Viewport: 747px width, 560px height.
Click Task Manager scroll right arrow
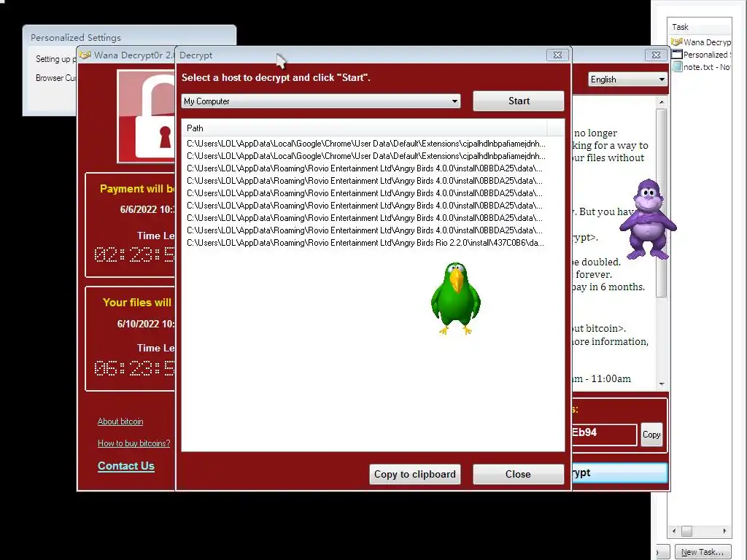coord(724,531)
